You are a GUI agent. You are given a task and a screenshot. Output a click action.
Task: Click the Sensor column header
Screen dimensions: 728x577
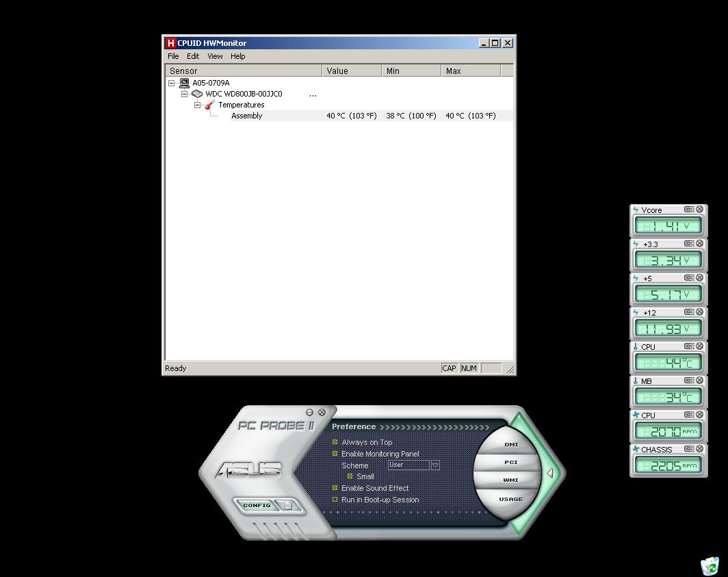(244, 70)
